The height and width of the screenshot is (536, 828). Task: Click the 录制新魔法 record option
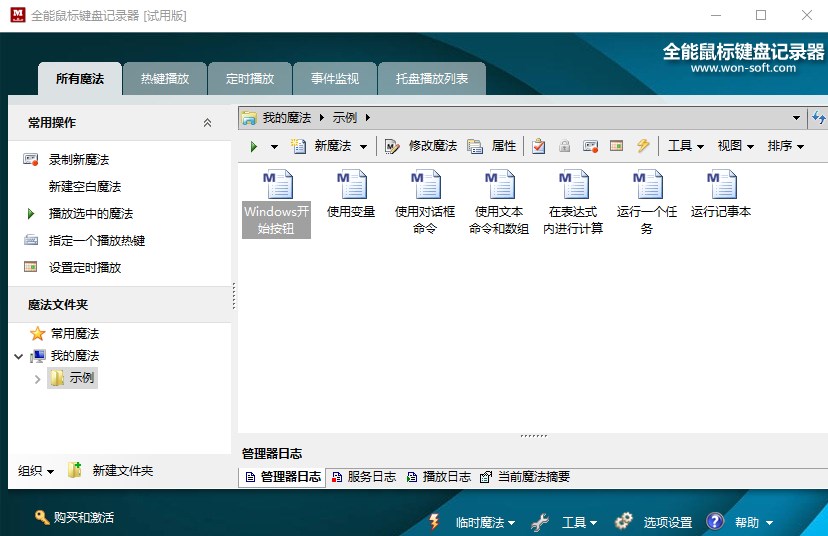click(78, 160)
